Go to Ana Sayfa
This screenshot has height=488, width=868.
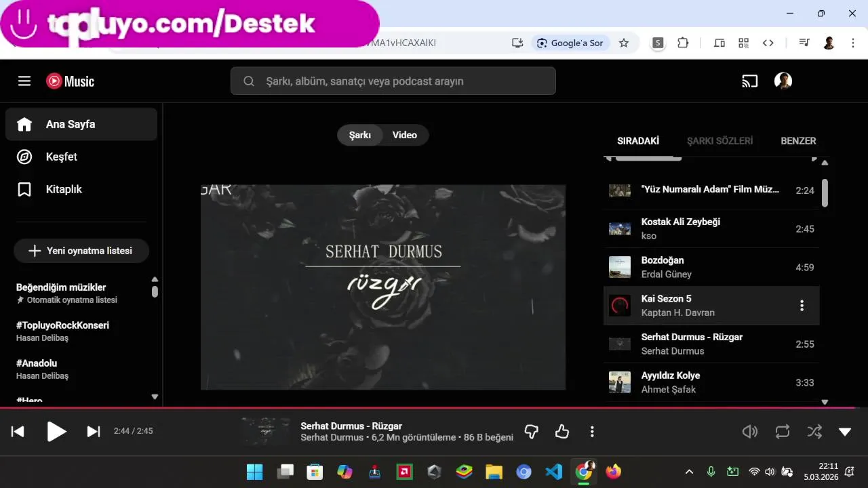coord(81,124)
